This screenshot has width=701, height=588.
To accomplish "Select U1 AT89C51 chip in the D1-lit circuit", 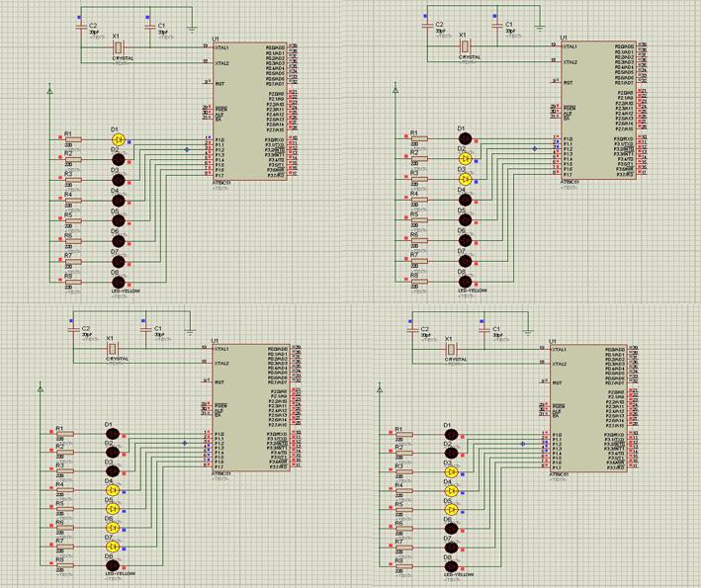I will tap(250, 112).
